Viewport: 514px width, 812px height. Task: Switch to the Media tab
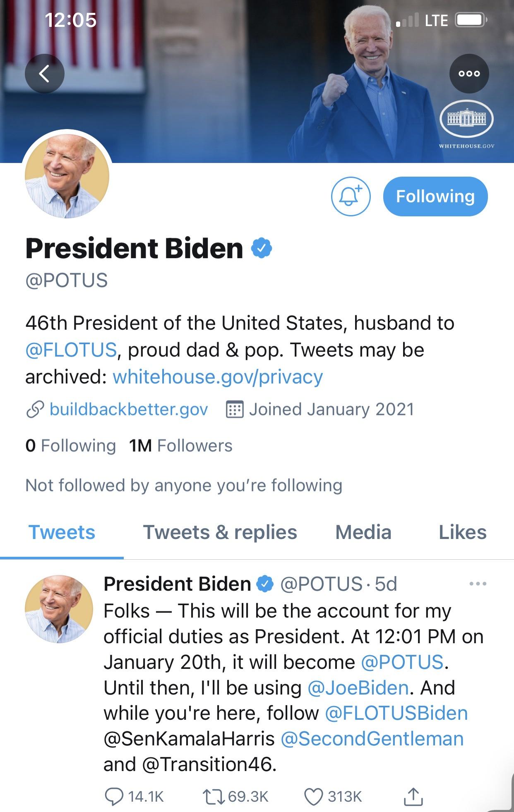pyautogui.click(x=363, y=532)
